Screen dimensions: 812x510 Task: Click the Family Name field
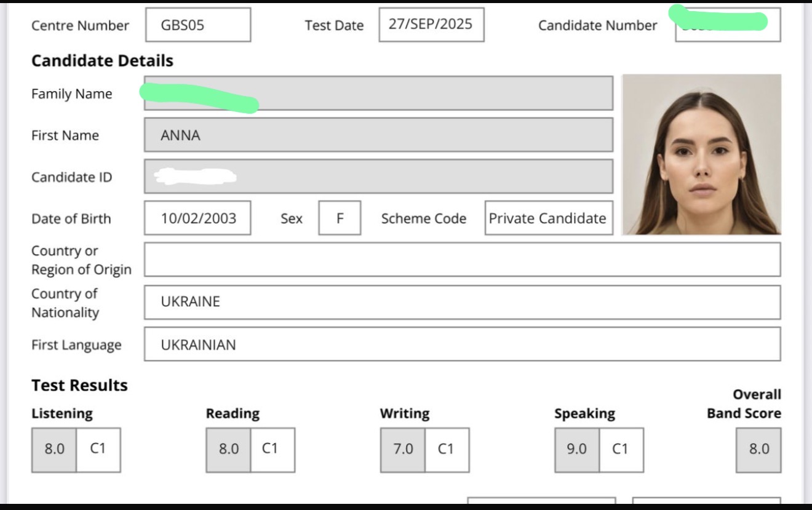(378, 94)
